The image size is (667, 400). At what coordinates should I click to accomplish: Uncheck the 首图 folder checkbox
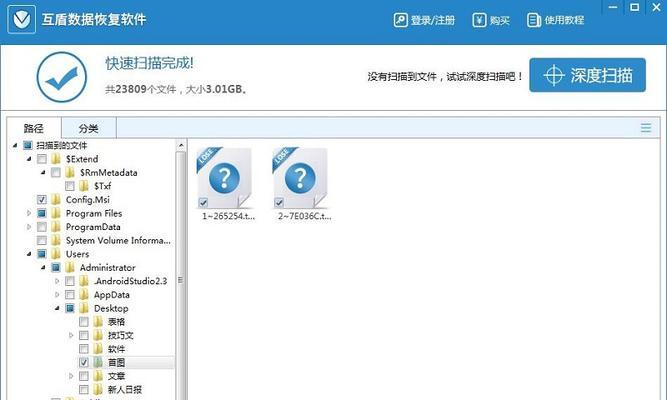point(84,363)
